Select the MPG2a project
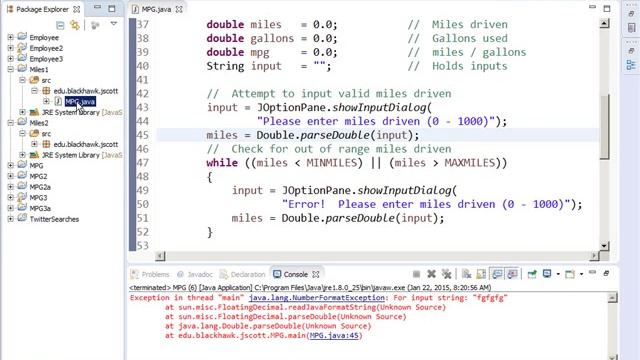 tap(40, 187)
